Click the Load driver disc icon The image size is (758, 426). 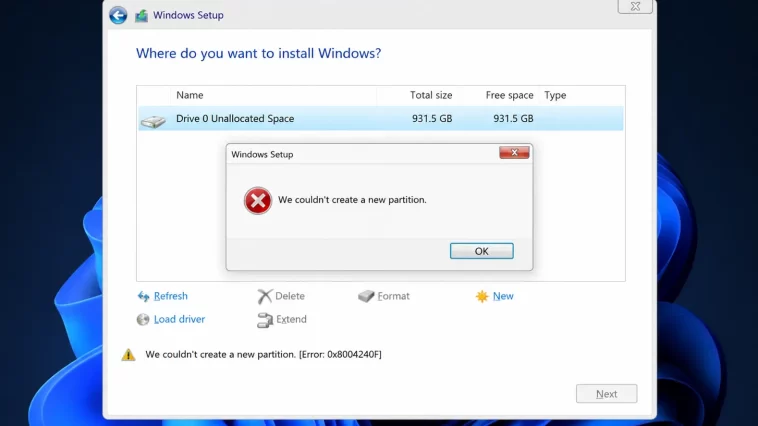(143, 319)
